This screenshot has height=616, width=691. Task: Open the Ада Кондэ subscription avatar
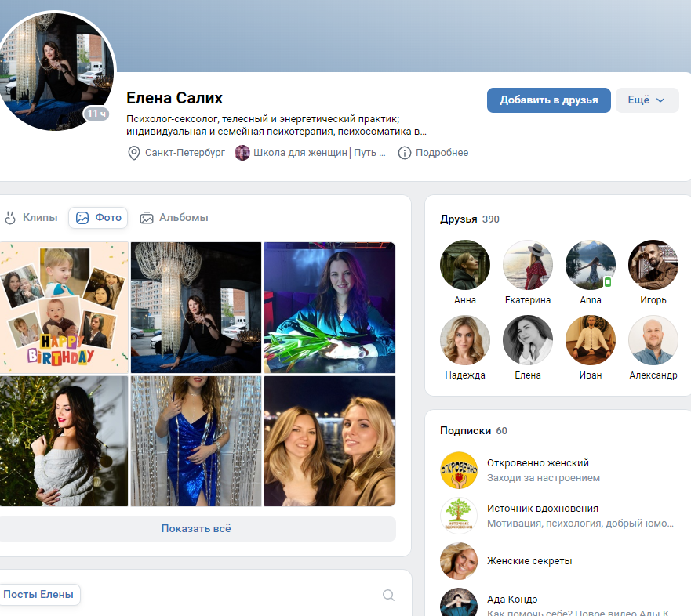(459, 603)
